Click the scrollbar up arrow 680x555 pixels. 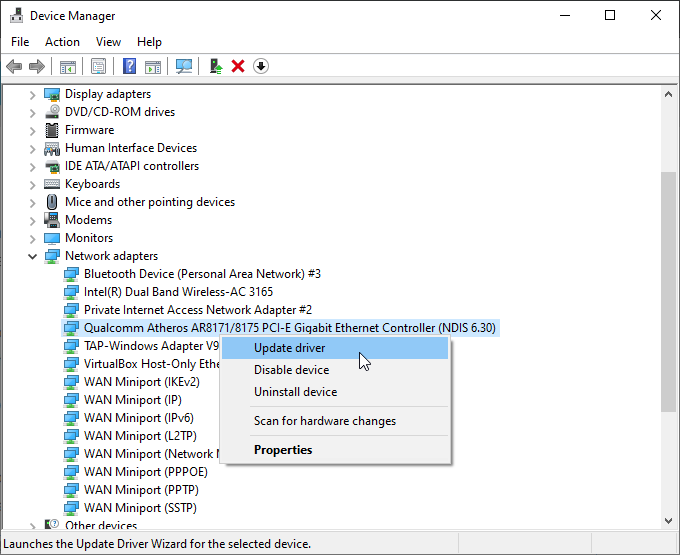(x=668, y=94)
